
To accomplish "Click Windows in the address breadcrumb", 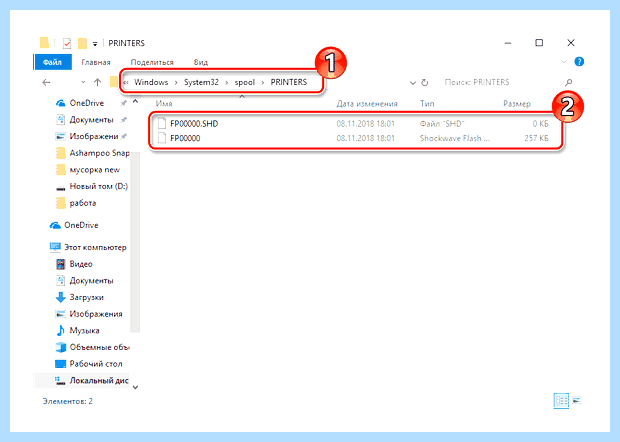I will pyautogui.click(x=151, y=82).
